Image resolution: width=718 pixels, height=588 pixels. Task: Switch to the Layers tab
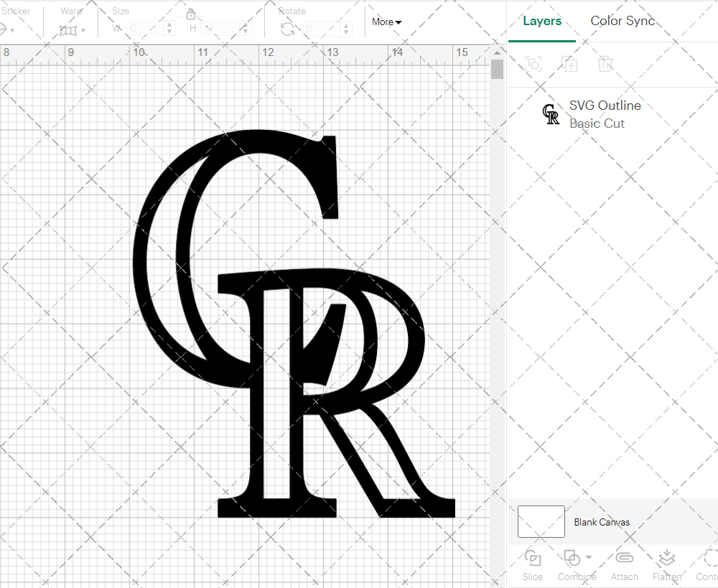[x=542, y=22]
